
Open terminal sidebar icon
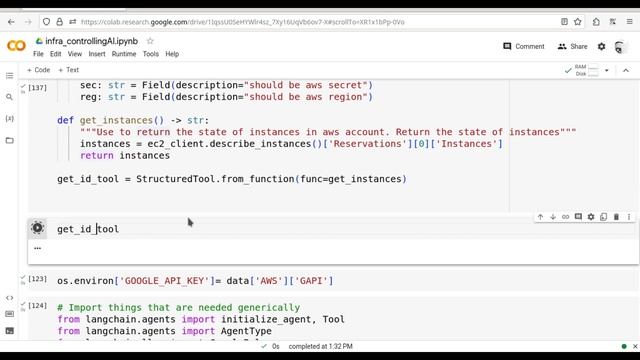(9, 331)
